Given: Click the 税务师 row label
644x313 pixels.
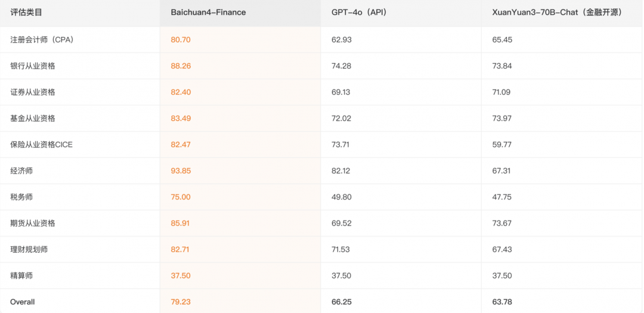Looking at the screenshot, I should pos(21,197).
